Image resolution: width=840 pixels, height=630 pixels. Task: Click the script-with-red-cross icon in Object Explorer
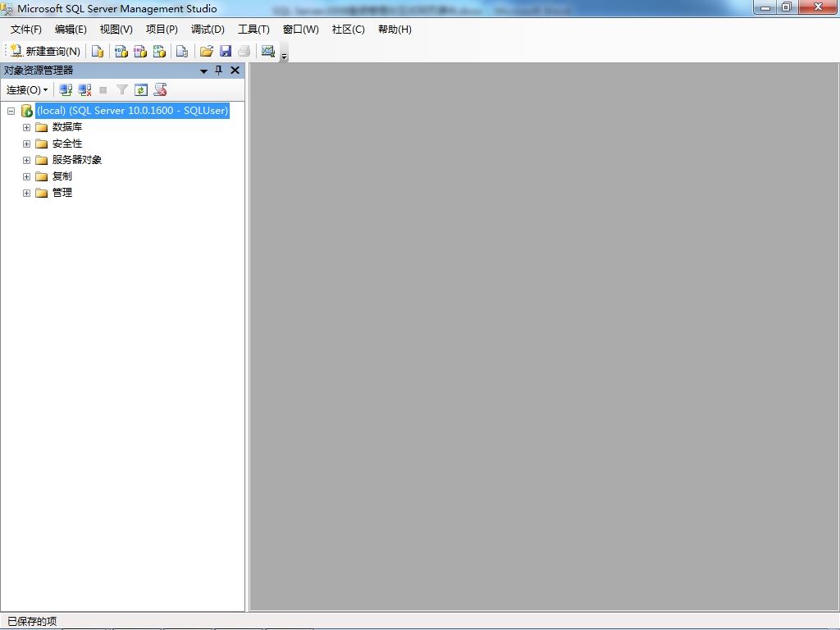tap(160, 89)
